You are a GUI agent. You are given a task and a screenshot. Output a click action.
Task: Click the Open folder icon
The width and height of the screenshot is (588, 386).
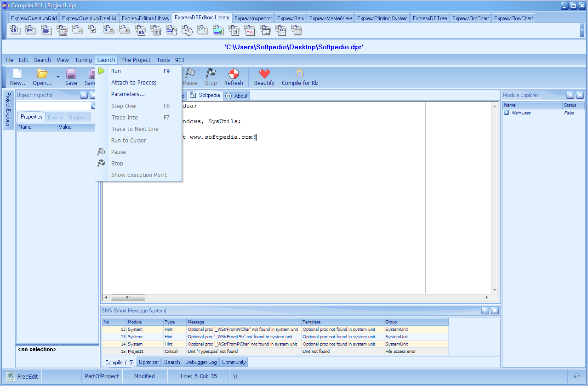coord(42,74)
